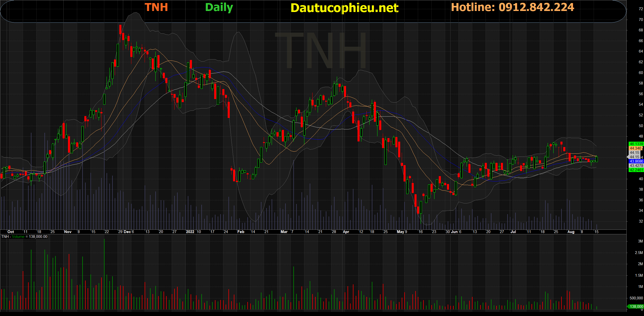Click the 3M volume axis label
The width and height of the screenshot is (644, 316).
[640, 241]
